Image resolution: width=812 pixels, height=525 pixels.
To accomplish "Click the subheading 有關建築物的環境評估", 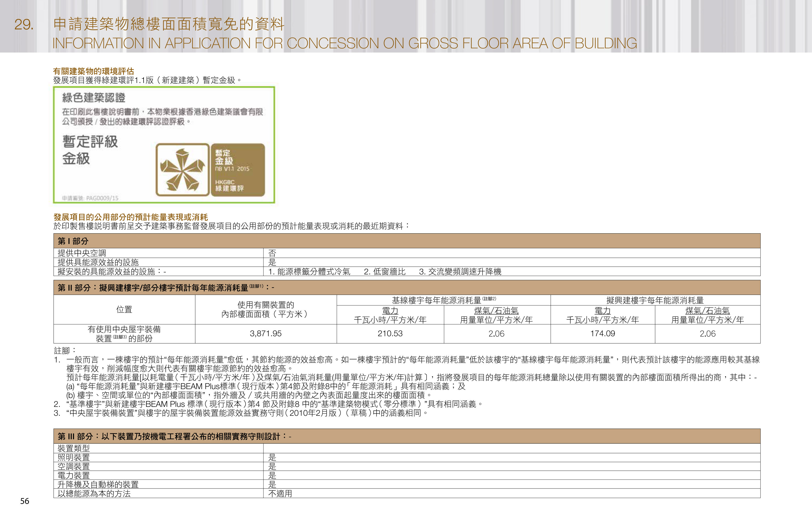I will 94,71.
